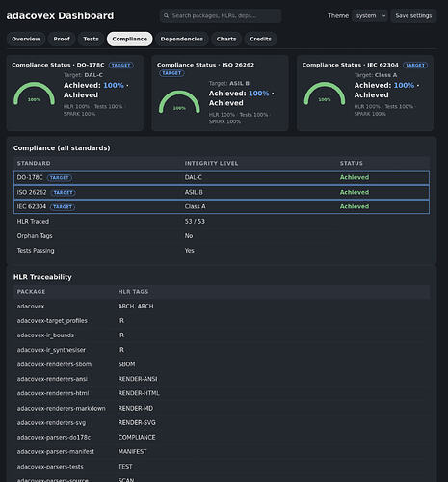Select the adacovex-renderers-markdown package
Screen dimensions: 448x482
[x=61, y=408]
